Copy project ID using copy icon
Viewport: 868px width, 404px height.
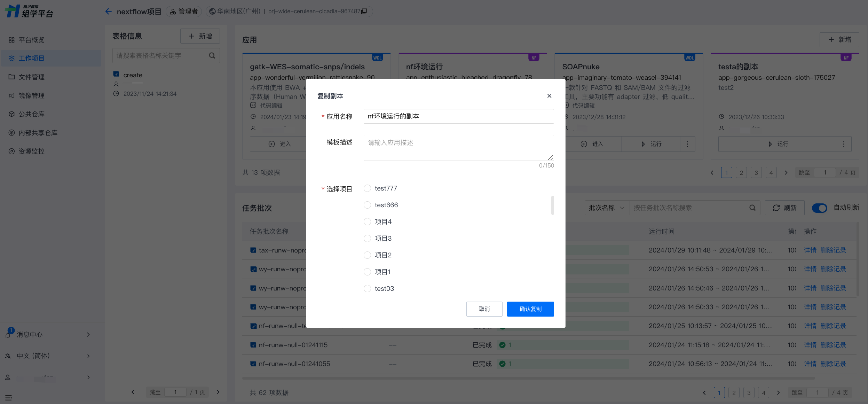click(x=364, y=11)
